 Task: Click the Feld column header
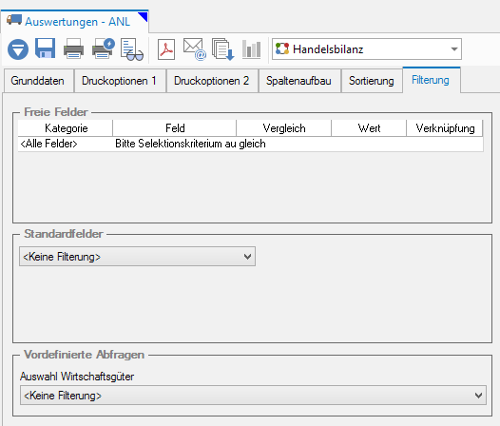point(175,128)
